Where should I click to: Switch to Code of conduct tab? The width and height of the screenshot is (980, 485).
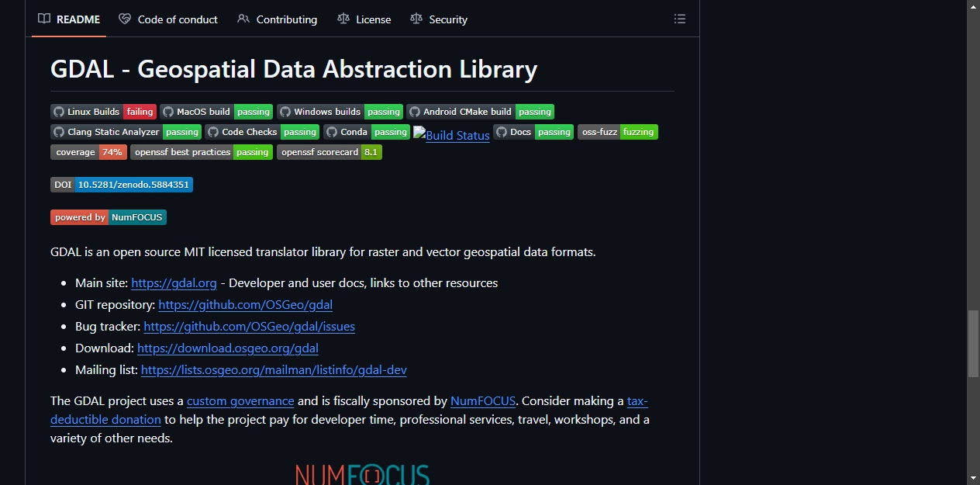168,19
